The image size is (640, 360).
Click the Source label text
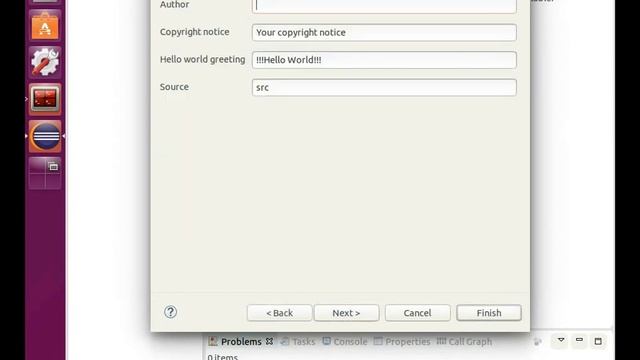pos(174,87)
